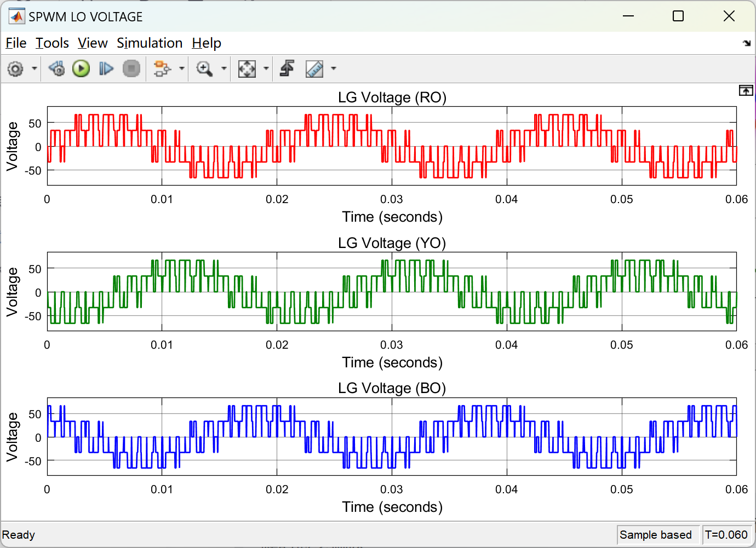The height and width of the screenshot is (548, 756).
Task: Expand the configuration properties dropdown arrow
Action: [35, 69]
